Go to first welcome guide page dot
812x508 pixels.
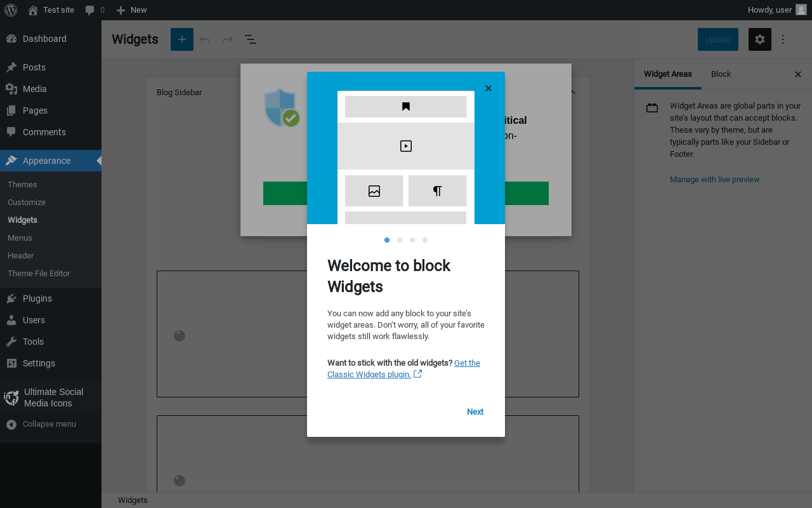[x=387, y=240]
